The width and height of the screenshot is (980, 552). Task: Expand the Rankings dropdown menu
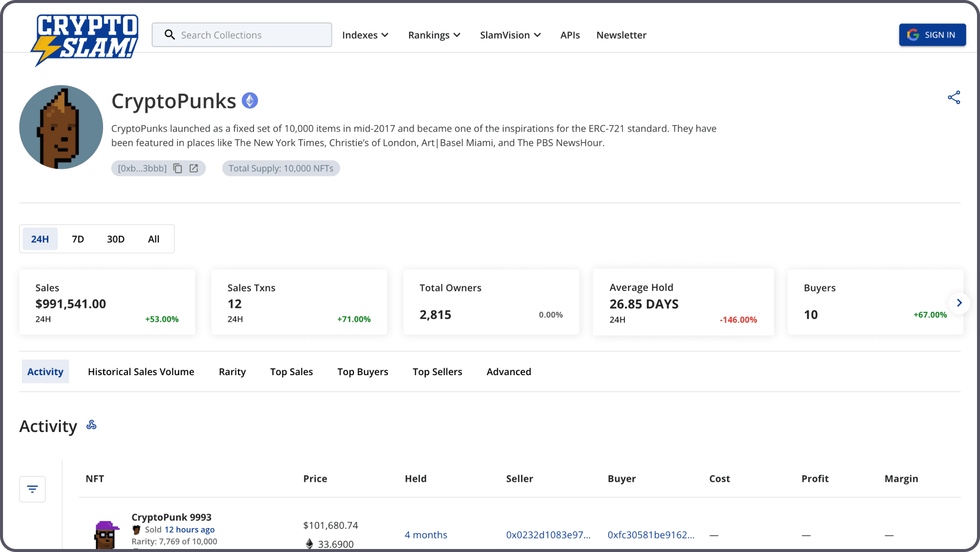434,35
